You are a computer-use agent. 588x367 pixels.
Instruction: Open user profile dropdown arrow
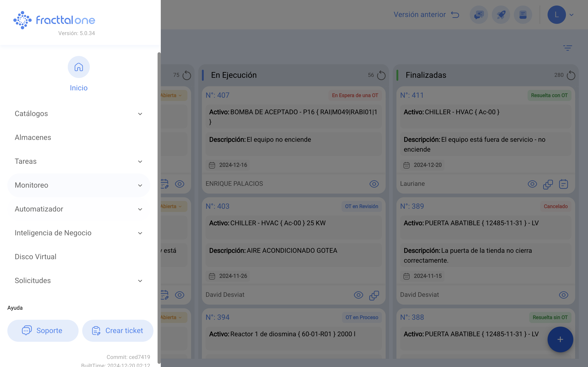571,15
